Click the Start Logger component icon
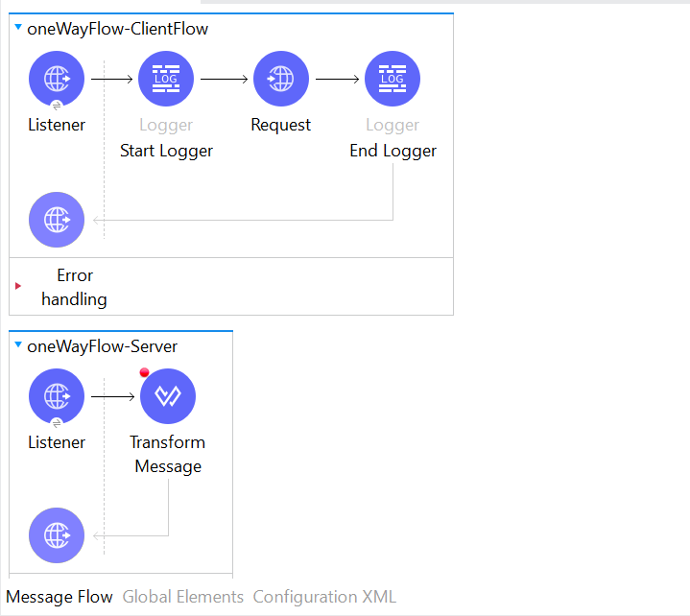 coord(166,79)
